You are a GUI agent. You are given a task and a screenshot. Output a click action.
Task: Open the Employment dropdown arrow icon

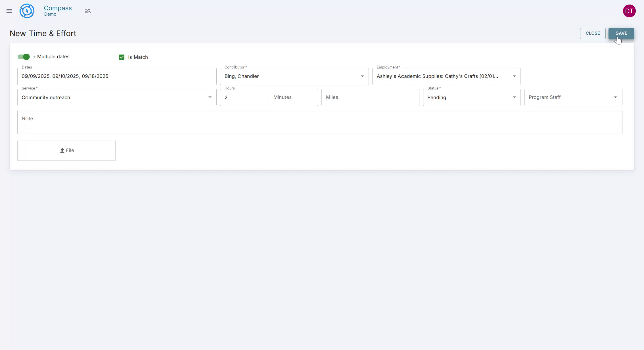click(x=514, y=76)
